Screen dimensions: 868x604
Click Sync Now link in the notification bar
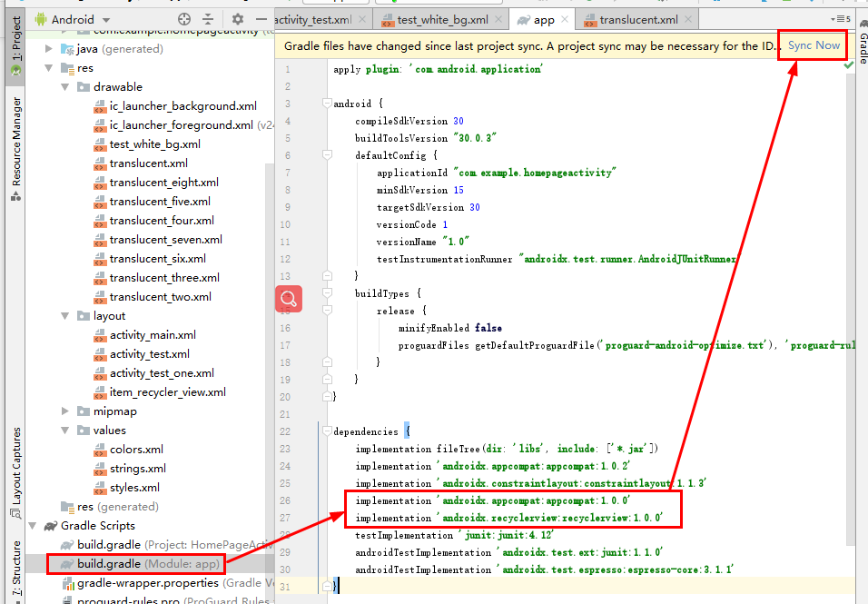(814, 45)
